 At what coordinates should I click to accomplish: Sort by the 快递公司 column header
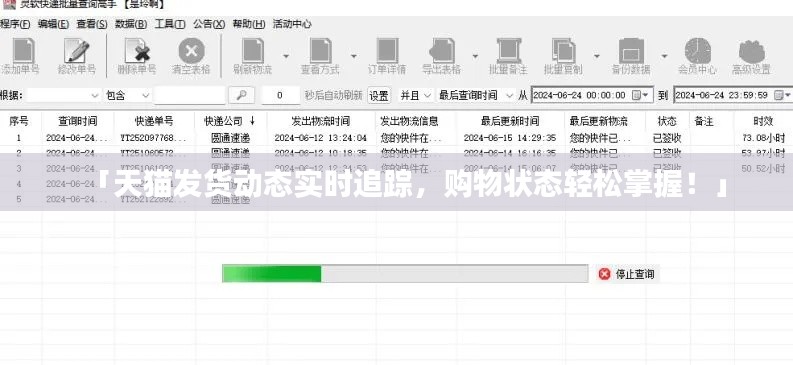(x=231, y=121)
